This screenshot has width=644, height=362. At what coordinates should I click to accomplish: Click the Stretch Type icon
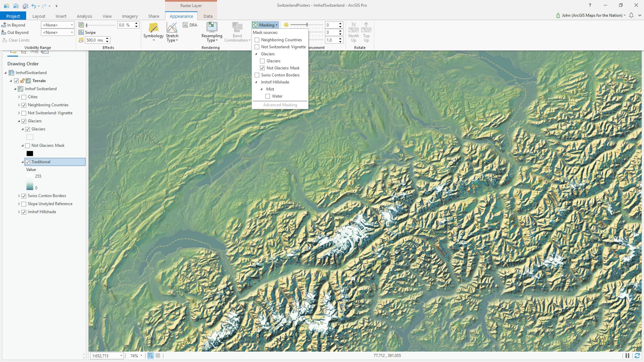click(x=172, y=28)
